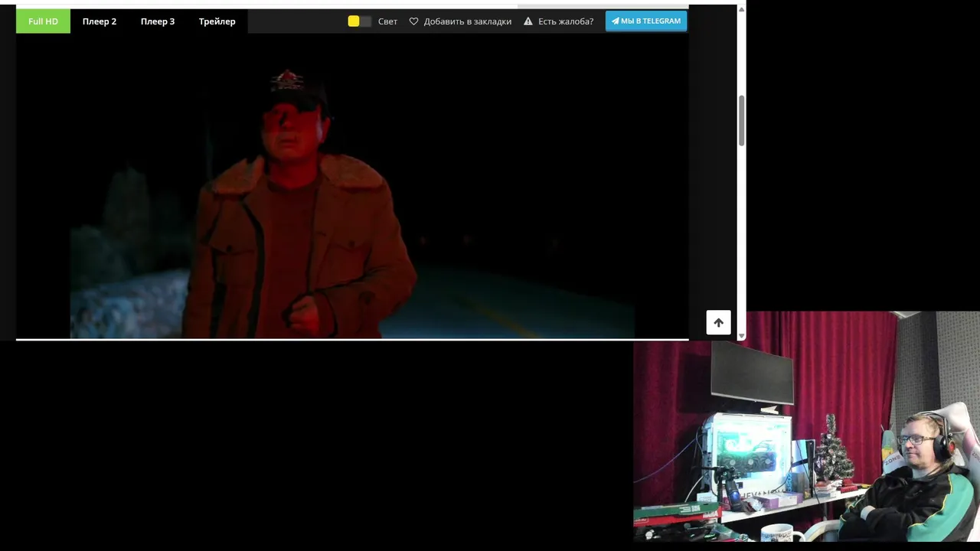Image resolution: width=980 pixels, height=551 pixels.
Task: Open the Трейлер tab
Action: tap(217, 21)
